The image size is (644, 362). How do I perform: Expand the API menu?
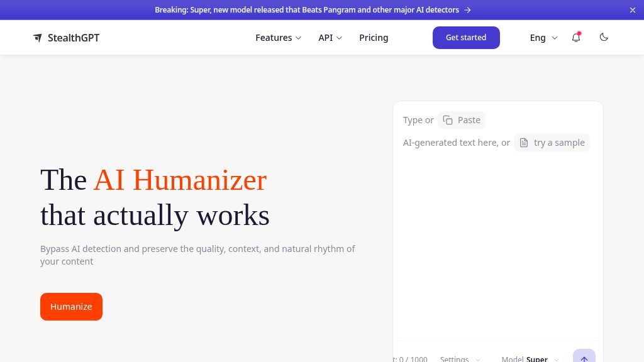[330, 38]
